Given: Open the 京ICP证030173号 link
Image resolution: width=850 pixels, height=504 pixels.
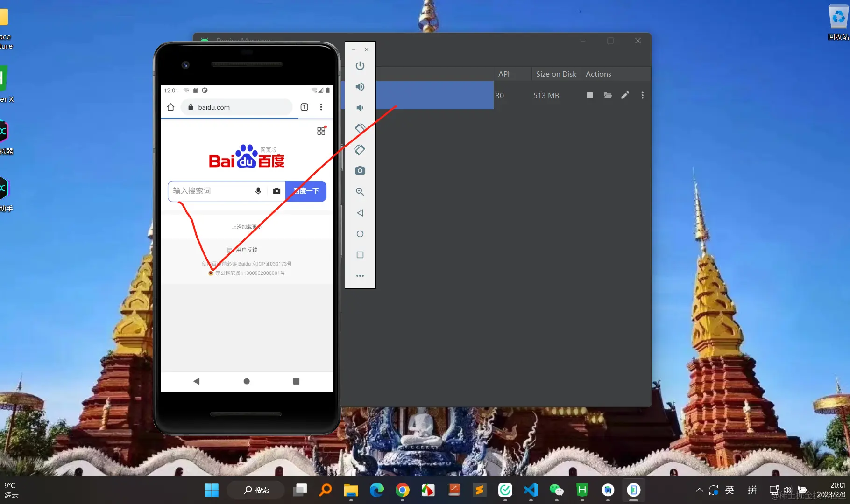Looking at the screenshot, I should click(x=272, y=264).
